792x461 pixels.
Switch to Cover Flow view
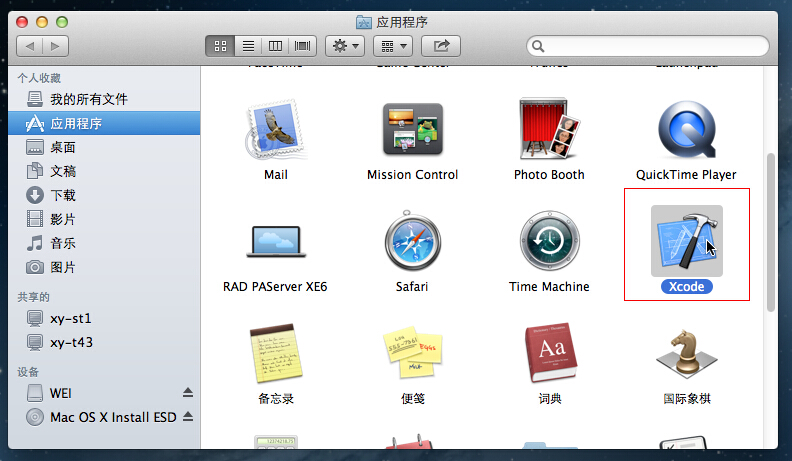coord(303,46)
